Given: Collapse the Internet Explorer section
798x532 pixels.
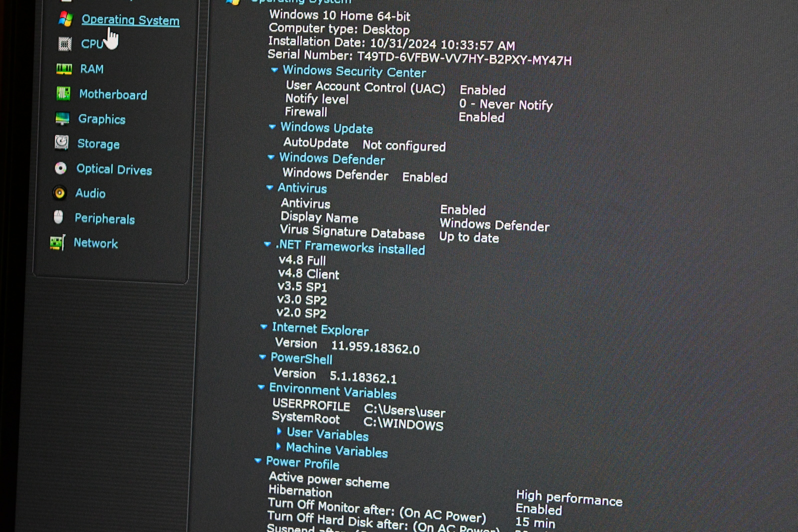Looking at the screenshot, I should [264, 327].
